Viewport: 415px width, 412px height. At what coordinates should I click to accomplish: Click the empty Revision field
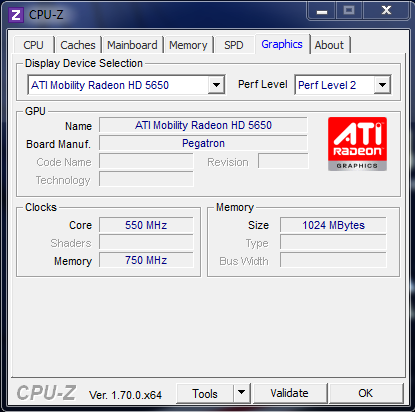point(283,161)
